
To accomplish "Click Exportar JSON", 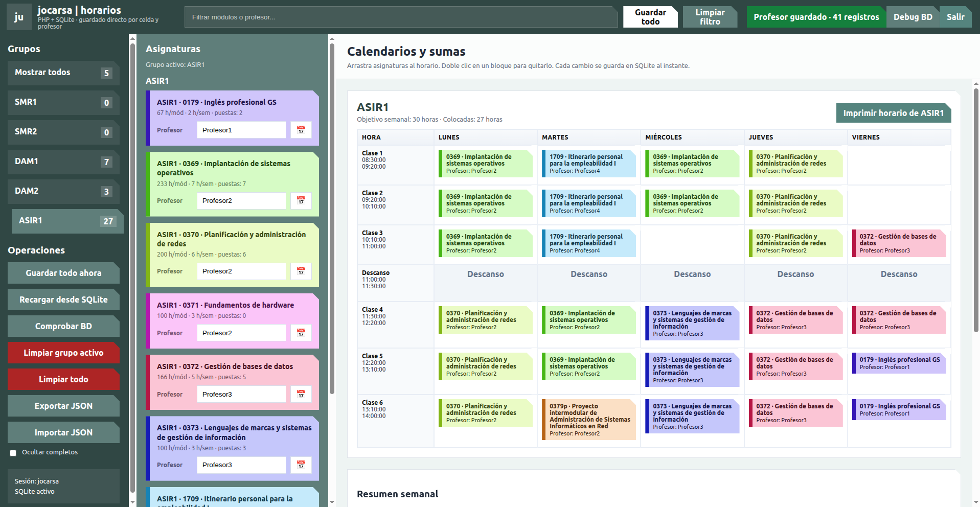I will click(x=63, y=406).
